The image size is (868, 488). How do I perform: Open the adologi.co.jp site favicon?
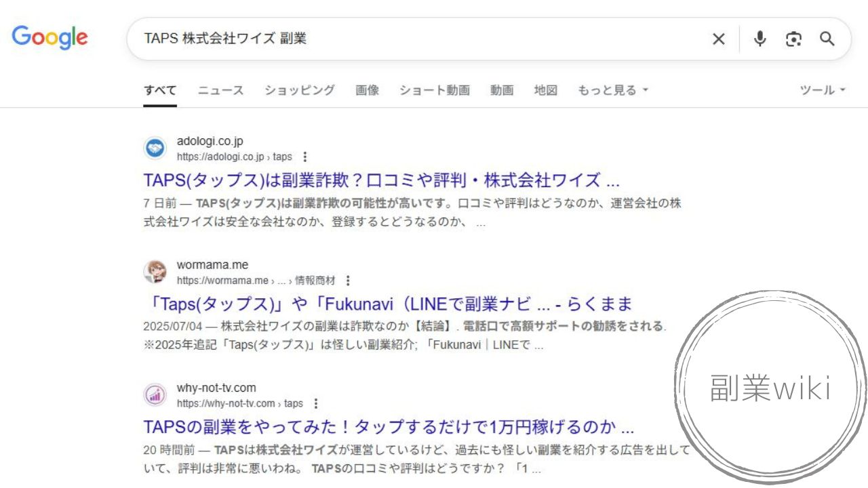155,148
